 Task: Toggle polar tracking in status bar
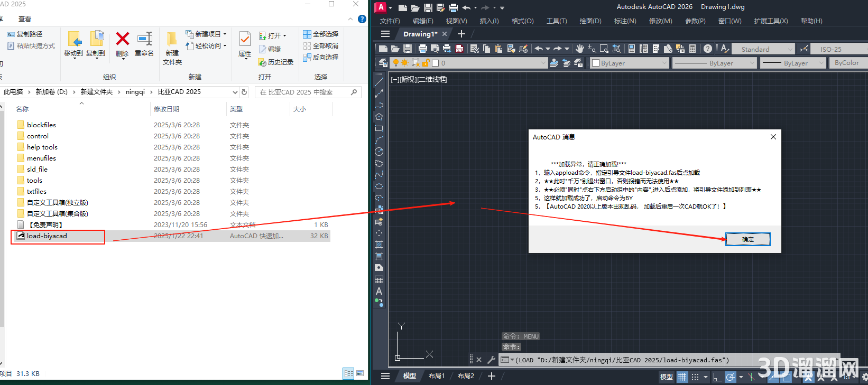point(730,377)
